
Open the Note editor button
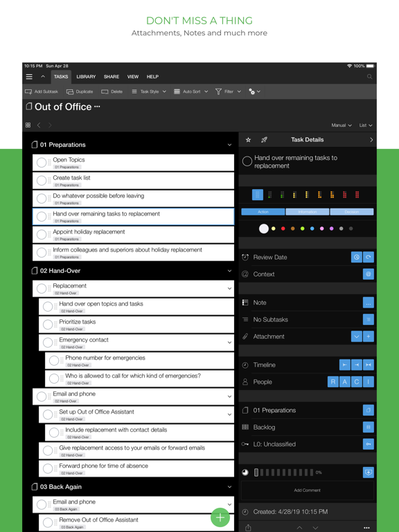tap(369, 303)
